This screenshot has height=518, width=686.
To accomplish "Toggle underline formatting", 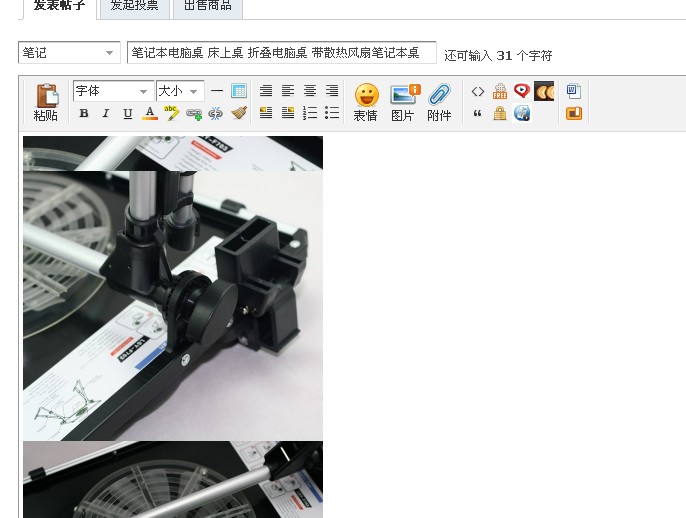I will click(128, 114).
